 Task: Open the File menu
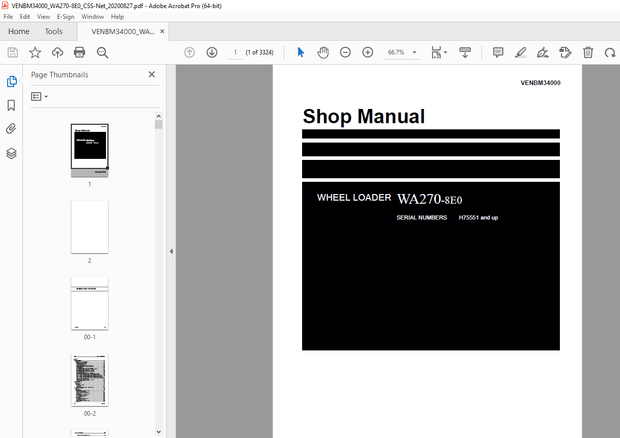8,17
